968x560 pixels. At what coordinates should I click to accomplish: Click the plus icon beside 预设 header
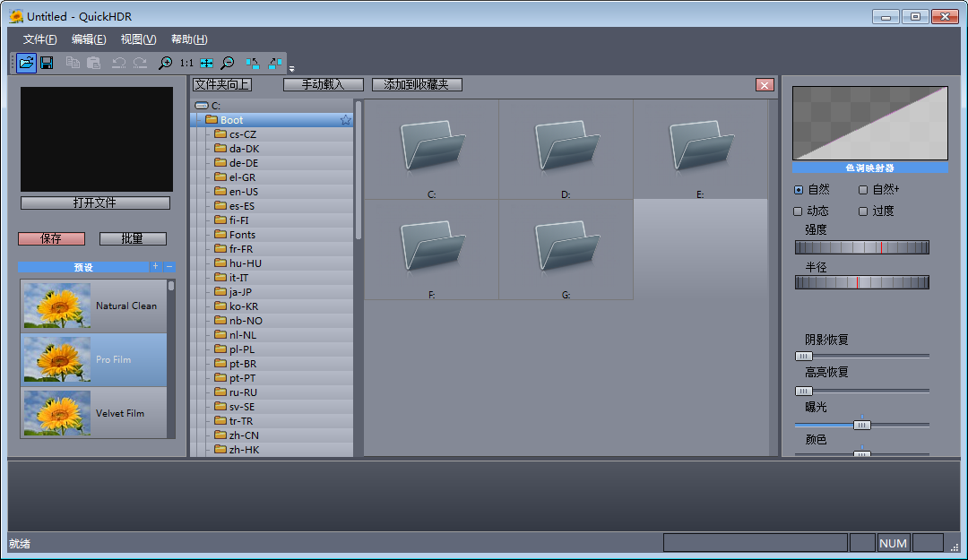click(155, 266)
